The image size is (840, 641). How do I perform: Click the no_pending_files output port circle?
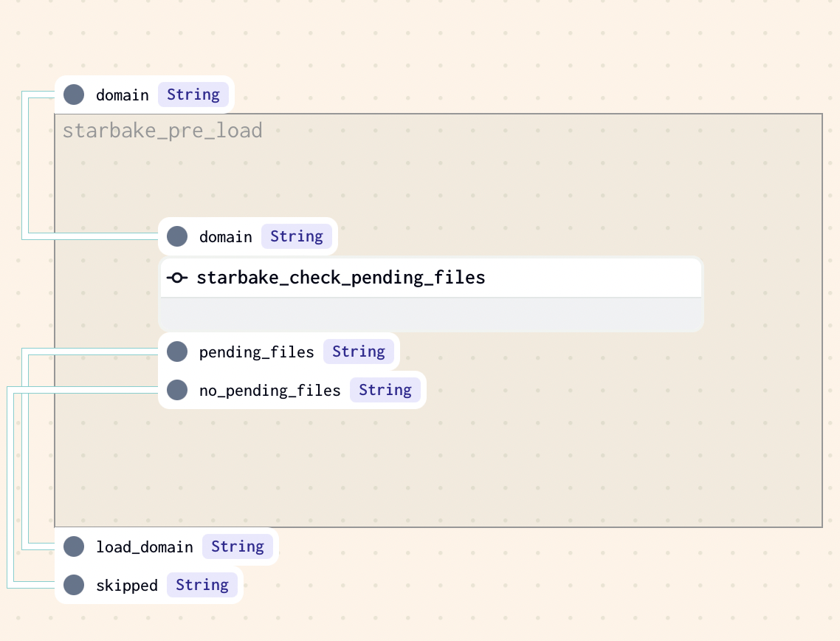point(177,390)
